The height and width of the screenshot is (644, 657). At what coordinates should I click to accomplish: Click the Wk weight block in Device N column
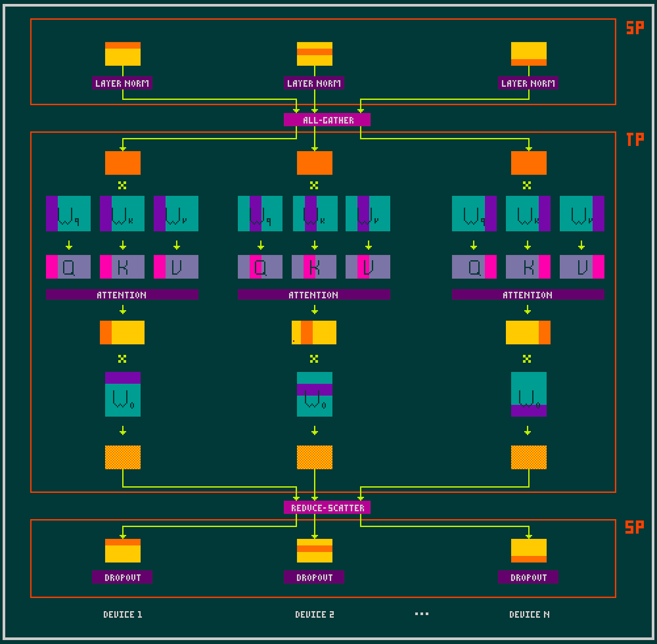coord(528,214)
